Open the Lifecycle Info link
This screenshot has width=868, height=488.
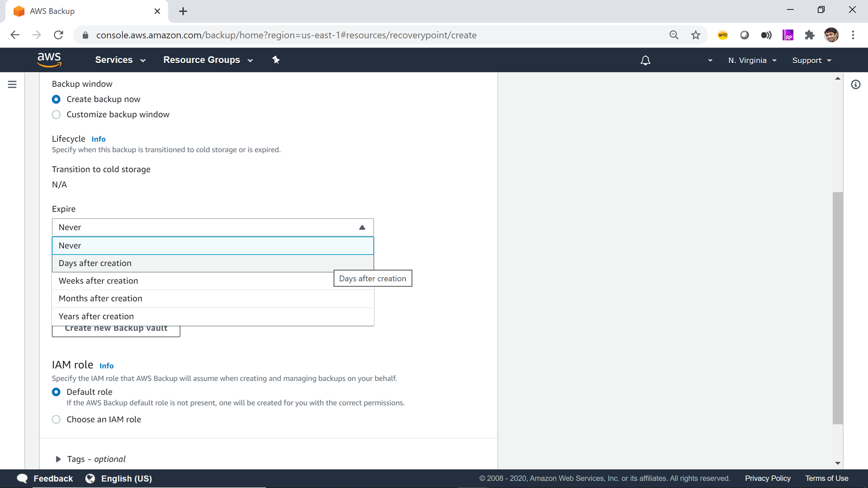pyautogui.click(x=99, y=139)
